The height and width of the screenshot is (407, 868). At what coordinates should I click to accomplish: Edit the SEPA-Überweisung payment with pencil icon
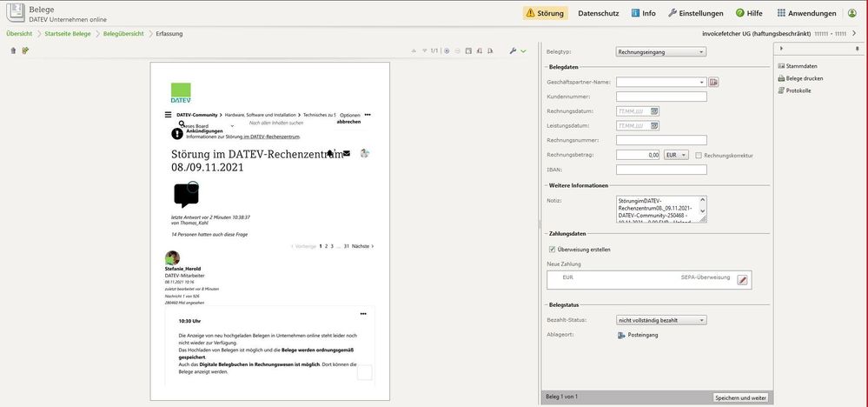click(x=742, y=279)
